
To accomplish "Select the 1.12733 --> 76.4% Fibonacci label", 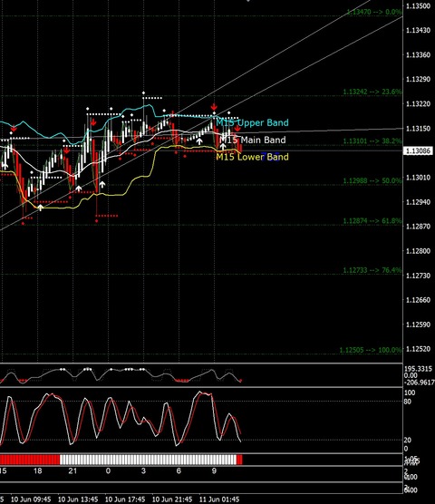I will 372,270.
